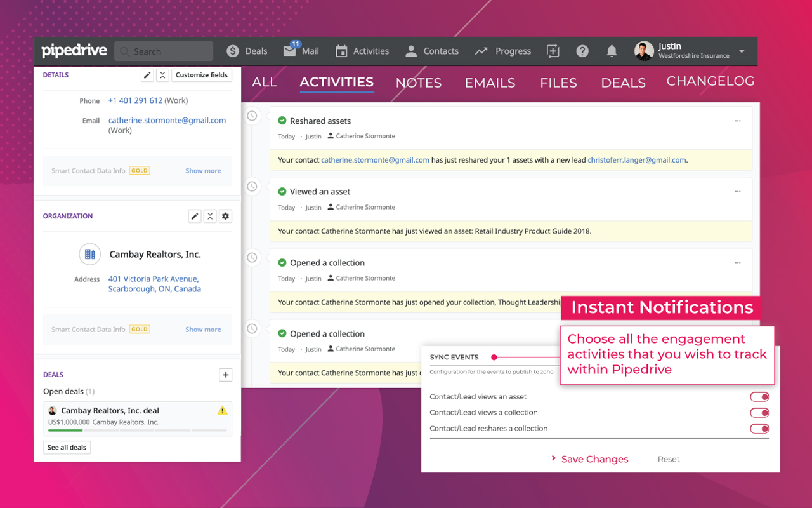Click the Contacts icon in the navbar
This screenshot has width=812, height=508.
(412, 51)
